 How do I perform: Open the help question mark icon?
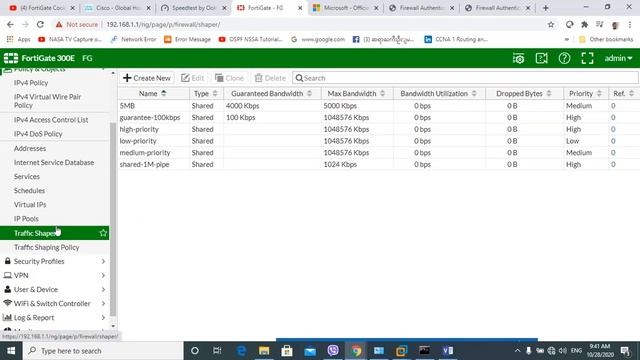tap(564, 58)
